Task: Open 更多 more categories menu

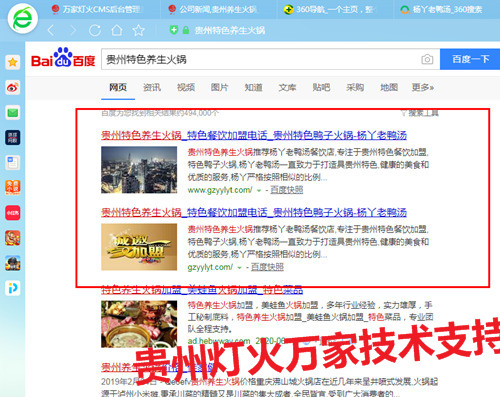Action: tap(422, 88)
